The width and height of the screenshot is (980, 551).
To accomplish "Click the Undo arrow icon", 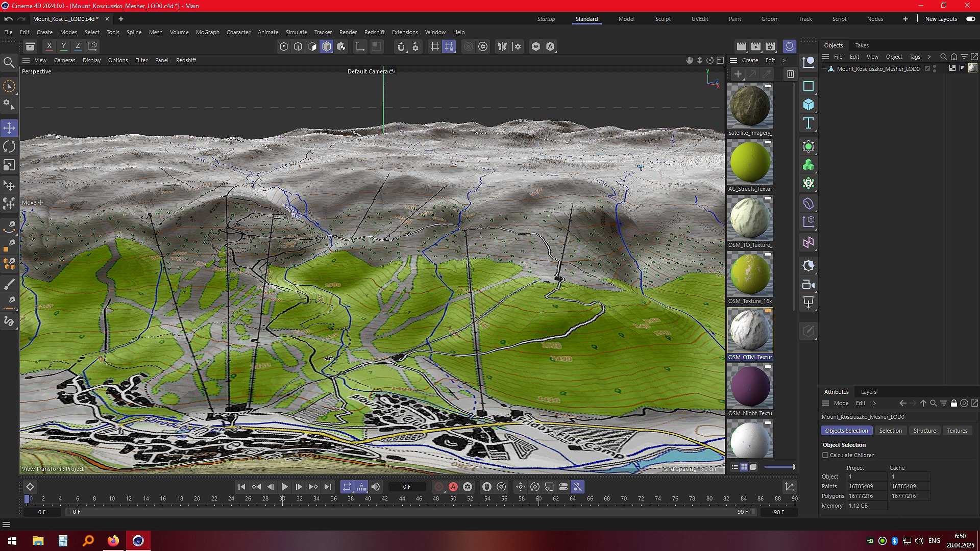I will click(9, 19).
